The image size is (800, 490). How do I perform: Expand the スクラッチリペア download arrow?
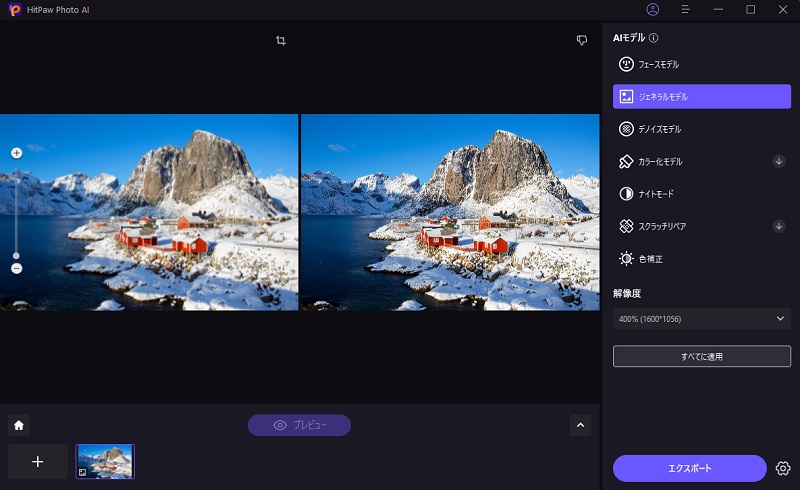coord(779,226)
